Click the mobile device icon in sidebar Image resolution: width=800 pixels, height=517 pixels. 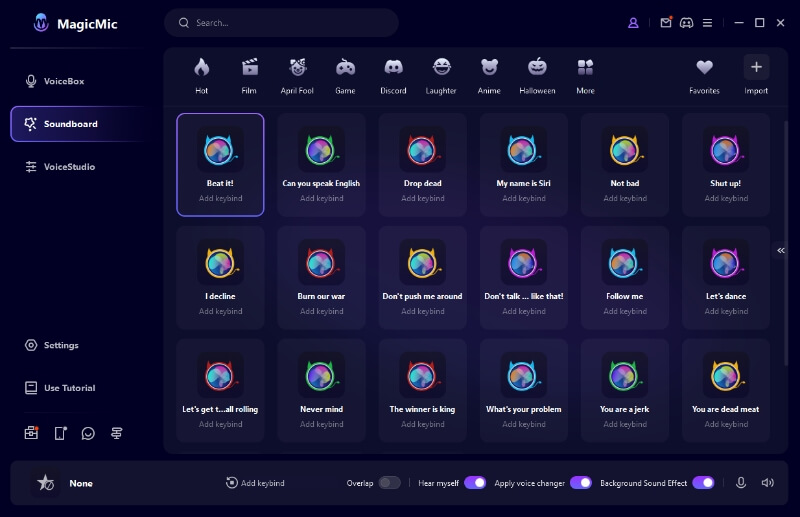click(x=60, y=433)
